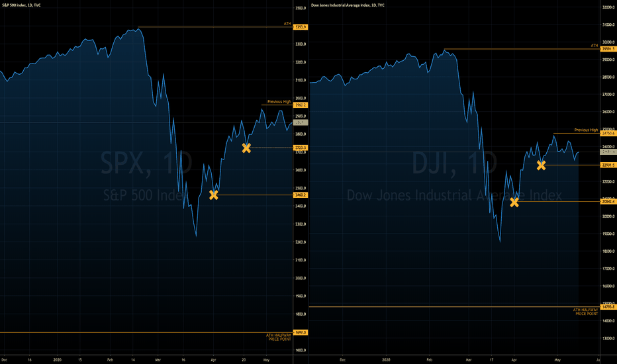Select the 29591.5 ATH price tag

click(608, 49)
